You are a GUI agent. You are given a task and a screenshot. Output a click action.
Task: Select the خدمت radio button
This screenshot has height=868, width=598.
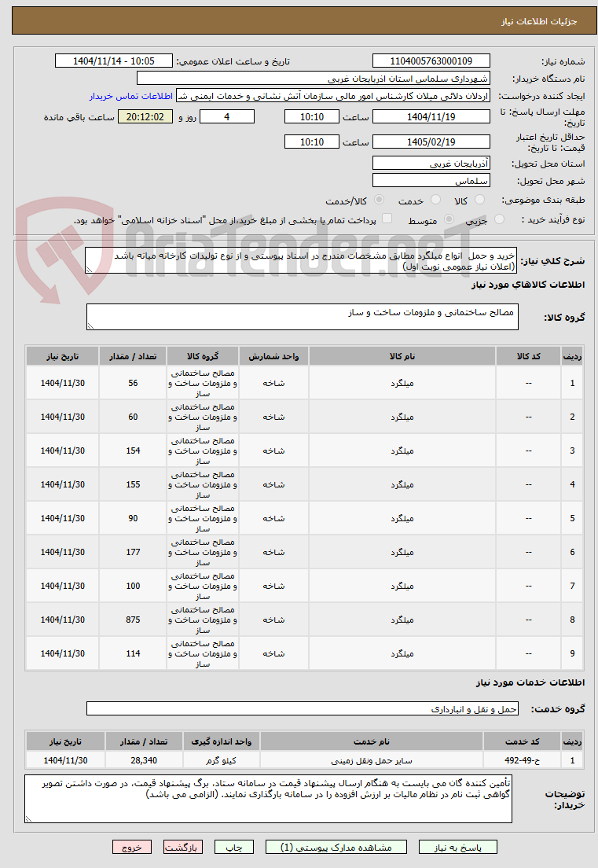(435, 199)
